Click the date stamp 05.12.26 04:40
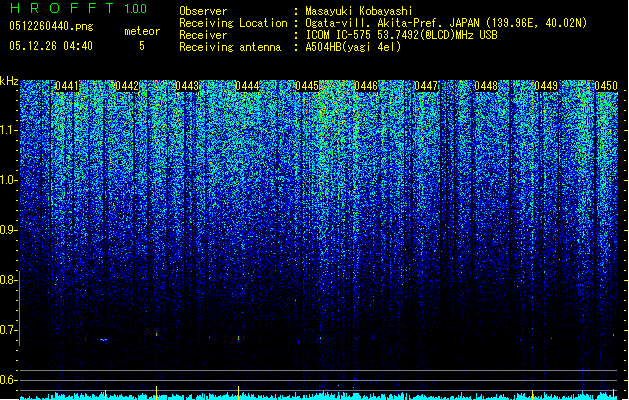629x400 pixels. pos(51,46)
